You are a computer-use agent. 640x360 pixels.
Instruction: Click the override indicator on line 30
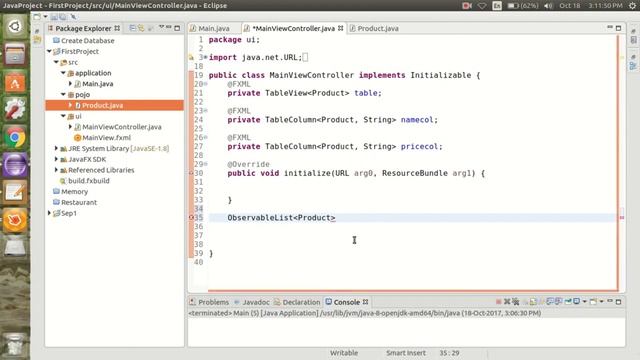tap(191, 173)
